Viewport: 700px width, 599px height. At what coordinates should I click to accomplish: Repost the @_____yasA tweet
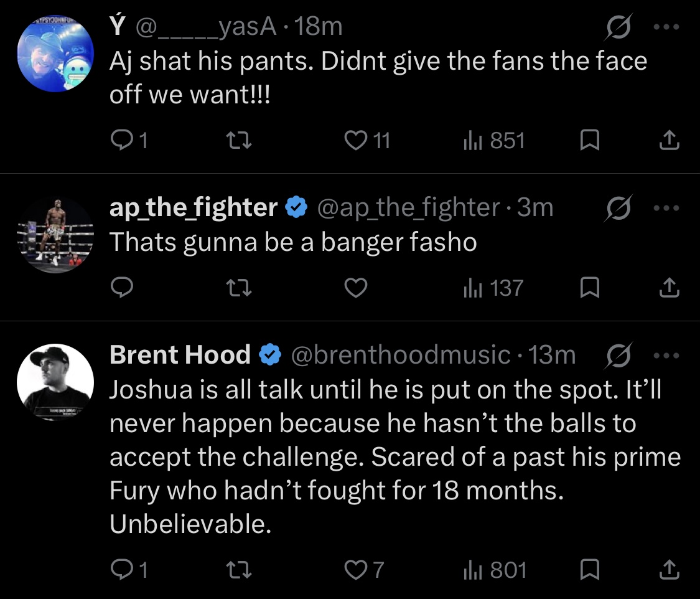[x=240, y=140]
